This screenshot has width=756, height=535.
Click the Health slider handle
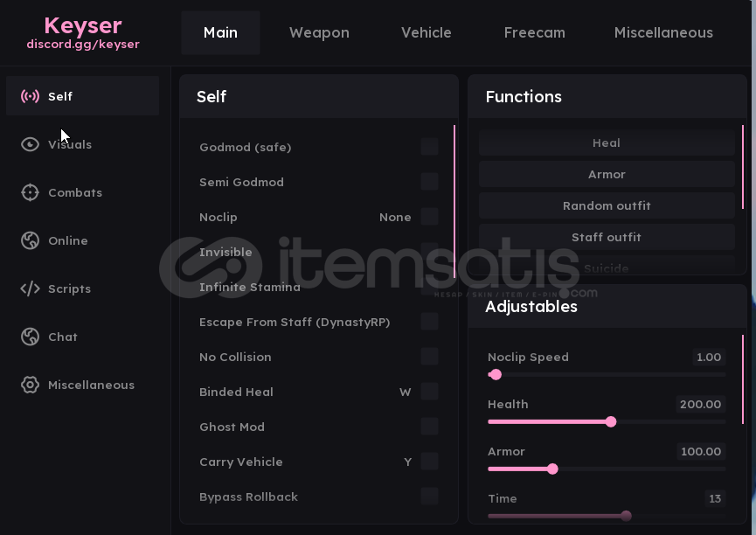click(x=611, y=421)
